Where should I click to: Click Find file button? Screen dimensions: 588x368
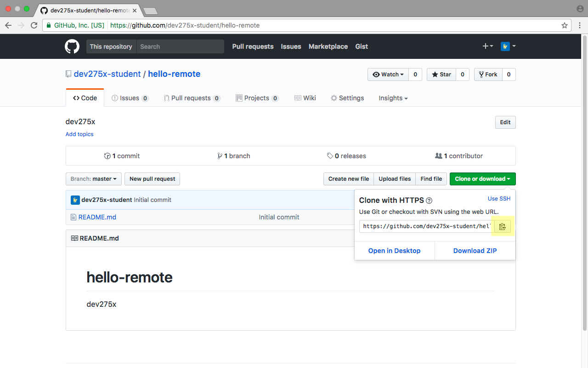tap(431, 179)
